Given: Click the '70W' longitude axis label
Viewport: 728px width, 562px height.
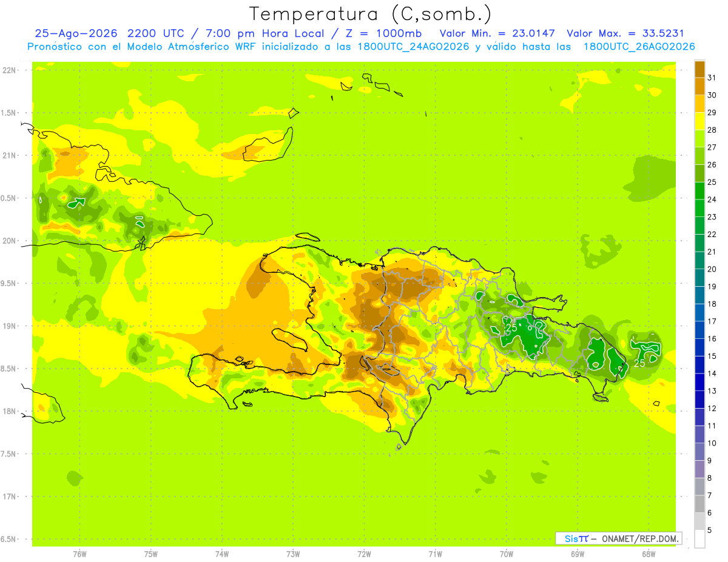Looking at the screenshot, I should [x=507, y=554].
